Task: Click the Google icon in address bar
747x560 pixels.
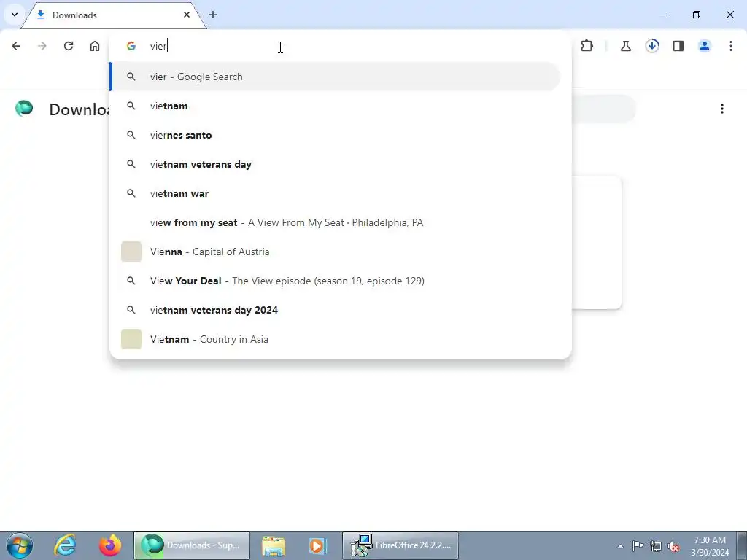Action: coord(131,46)
